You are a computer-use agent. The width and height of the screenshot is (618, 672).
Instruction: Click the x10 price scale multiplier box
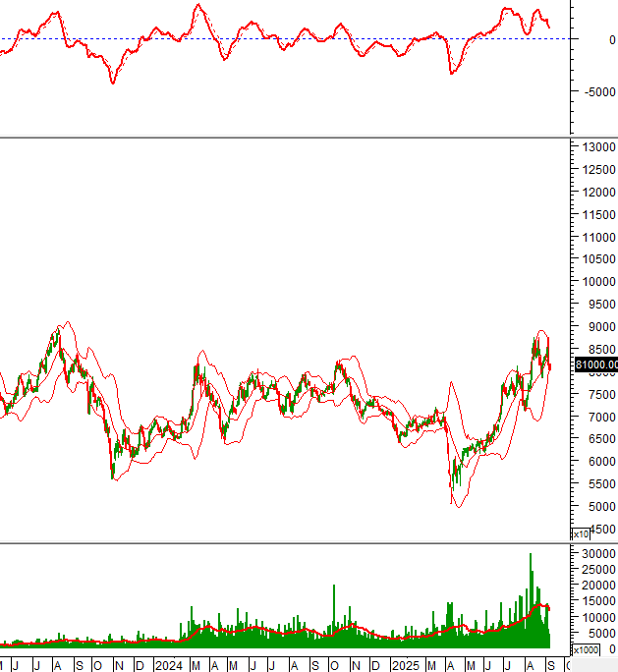[582, 533]
